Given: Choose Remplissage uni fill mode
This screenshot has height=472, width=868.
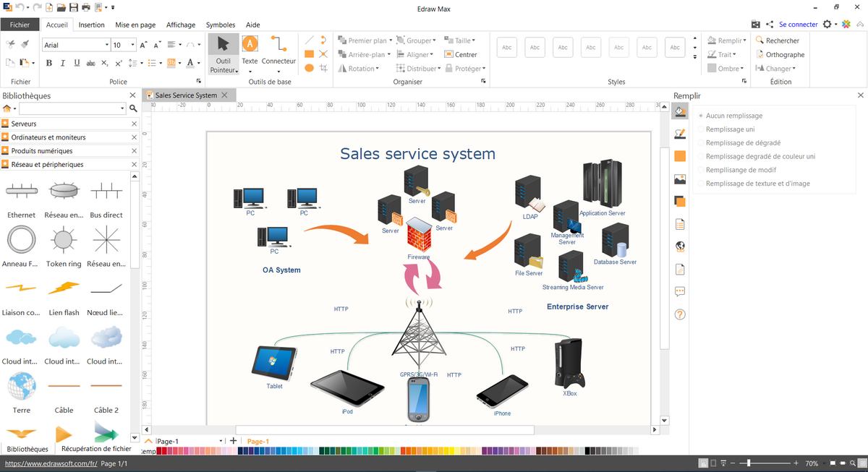Looking at the screenshot, I should [731, 129].
